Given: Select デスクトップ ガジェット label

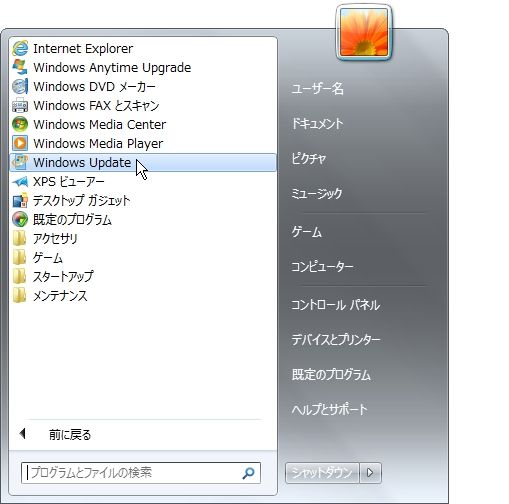Looking at the screenshot, I should (x=81, y=201).
